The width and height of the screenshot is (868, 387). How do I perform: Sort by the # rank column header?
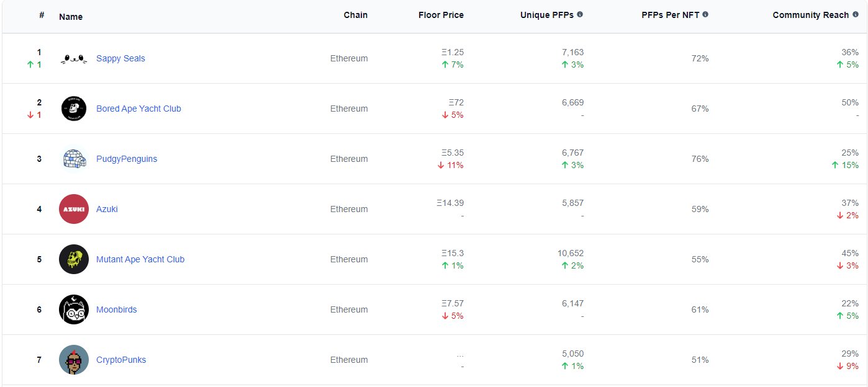pos(42,14)
